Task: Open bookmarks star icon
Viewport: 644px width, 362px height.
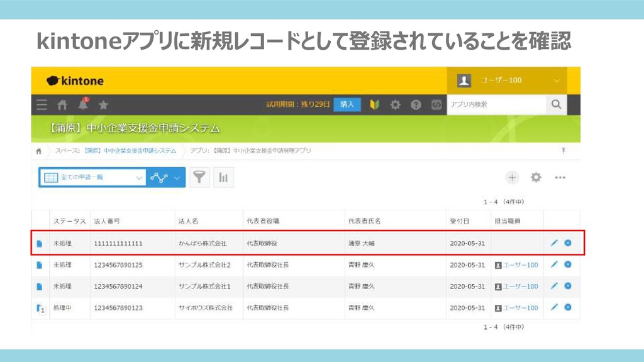Action: [x=103, y=105]
